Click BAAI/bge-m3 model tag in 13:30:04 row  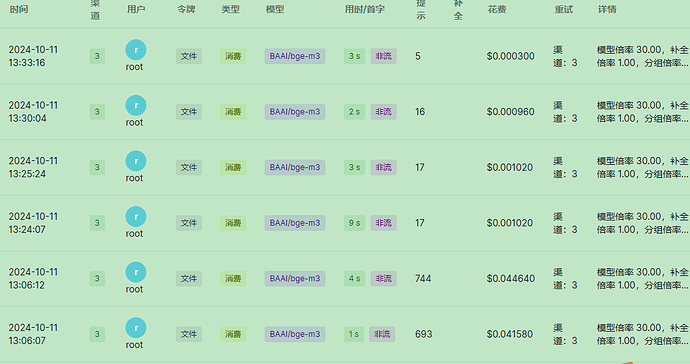295,112
